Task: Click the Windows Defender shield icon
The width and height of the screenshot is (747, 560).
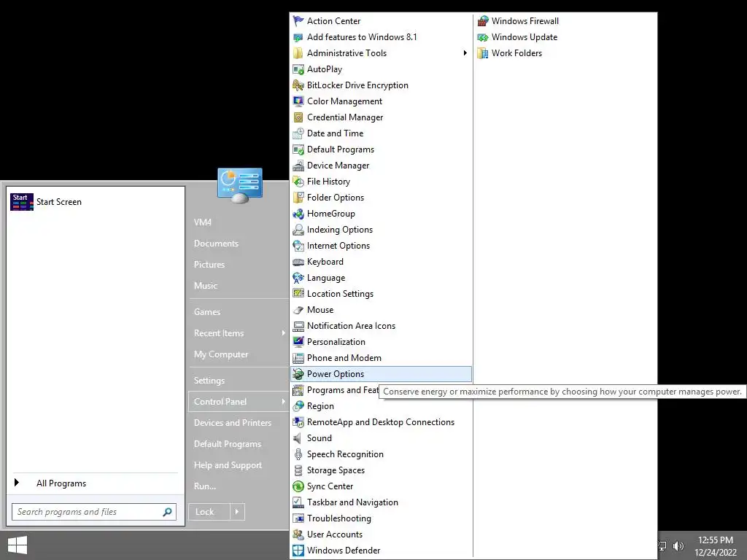Action: click(x=298, y=551)
